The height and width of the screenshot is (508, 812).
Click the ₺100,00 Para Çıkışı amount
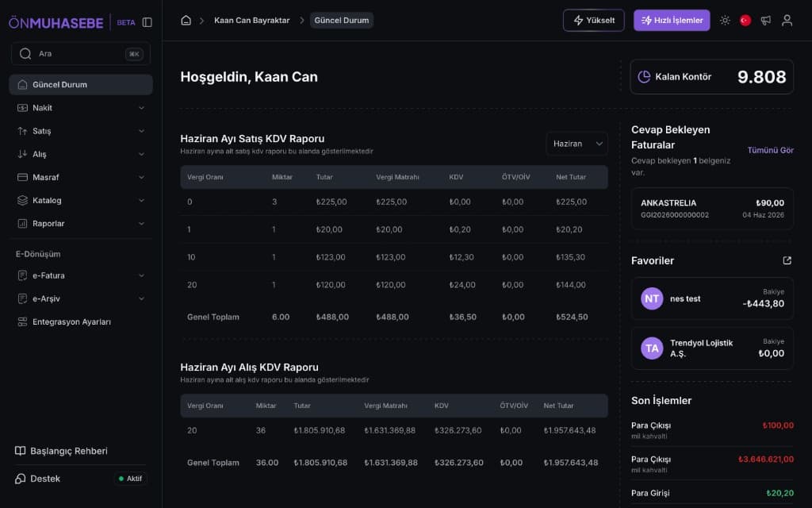click(x=778, y=425)
